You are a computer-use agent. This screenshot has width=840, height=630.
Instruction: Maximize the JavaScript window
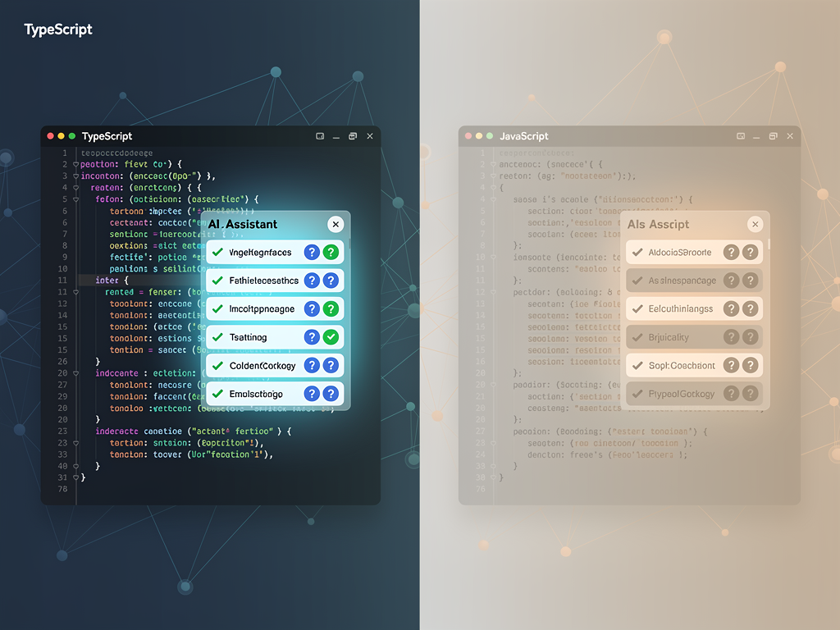[x=773, y=136]
